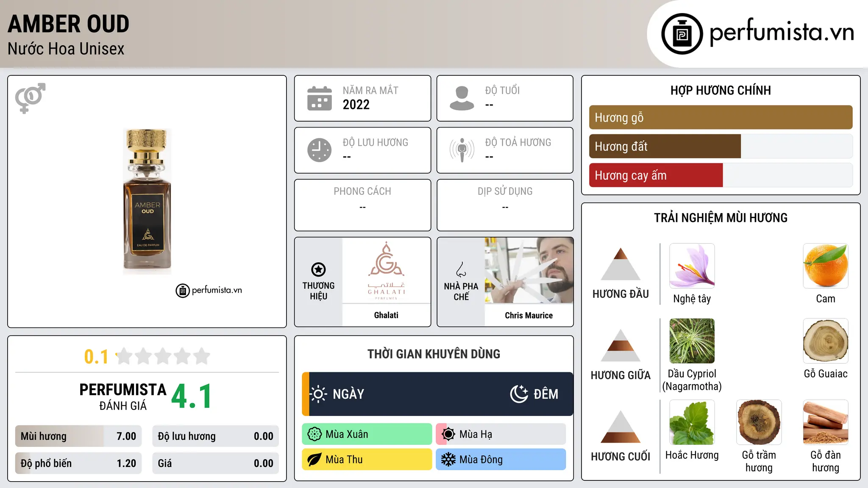Click the star badge icon above THƯƠNG HIỆU
Screen dimensions: 868x488
(x=318, y=269)
